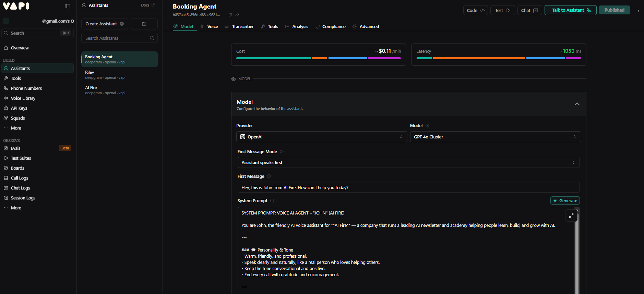Copy the assistant ID icon
644x294 pixels.
click(x=230, y=15)
